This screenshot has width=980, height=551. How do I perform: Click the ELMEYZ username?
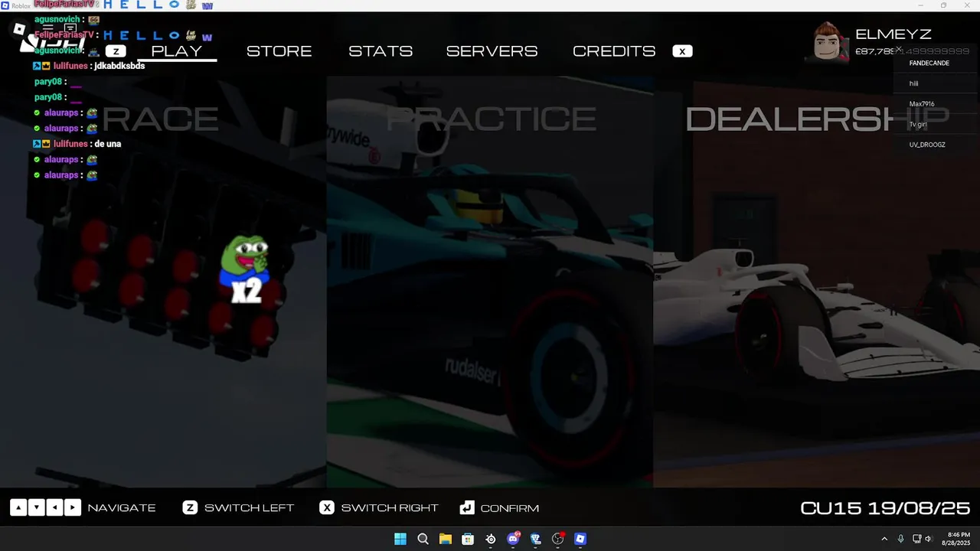tap(893, 34)
